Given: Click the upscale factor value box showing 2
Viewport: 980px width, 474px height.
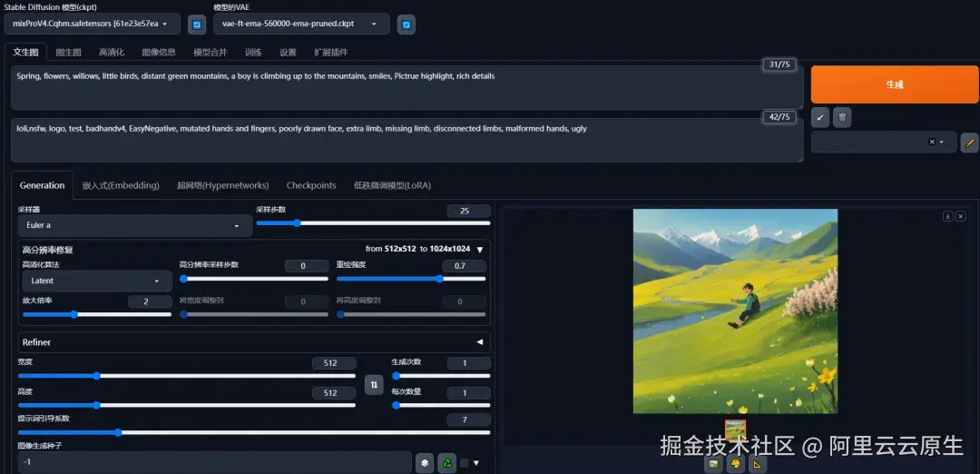Looking at the screenshot, I should point(150,302).
